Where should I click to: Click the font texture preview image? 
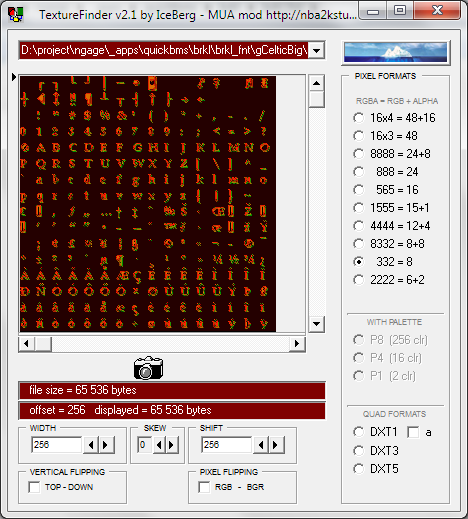click(148, 204)
